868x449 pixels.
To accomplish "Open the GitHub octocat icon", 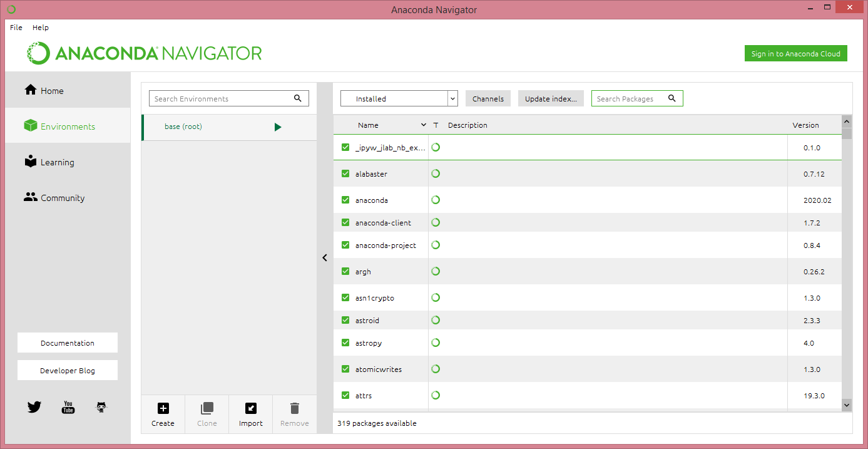I will pos(101,407).
